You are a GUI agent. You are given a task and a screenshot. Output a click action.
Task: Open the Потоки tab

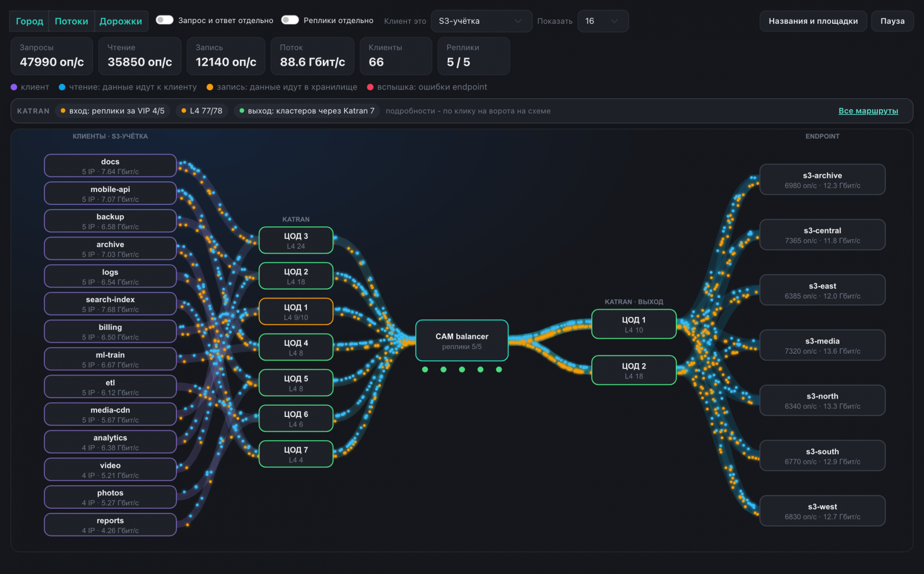coord(71,21)
